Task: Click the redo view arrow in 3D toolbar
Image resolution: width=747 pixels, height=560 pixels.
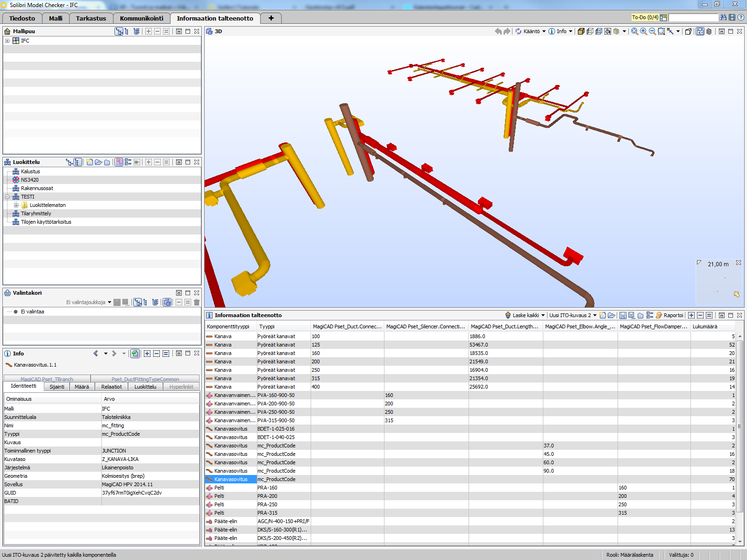Action: (x=507, y=31)
